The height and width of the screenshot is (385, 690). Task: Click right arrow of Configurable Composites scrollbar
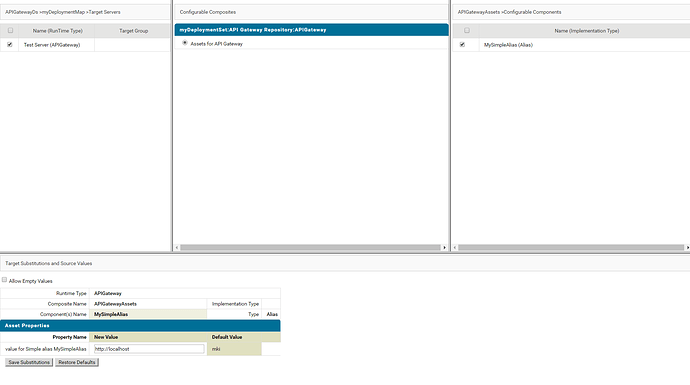point(444,248)
